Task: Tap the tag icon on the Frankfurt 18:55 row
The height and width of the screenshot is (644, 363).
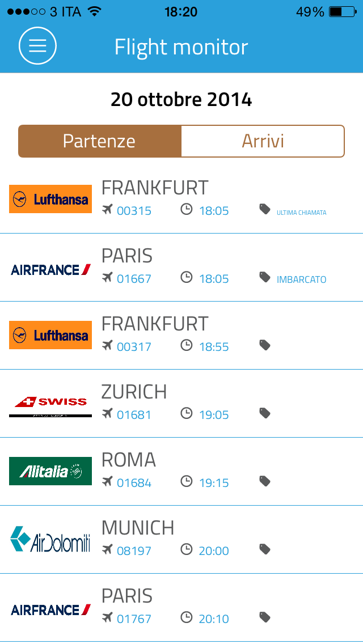Action: (x=264, y=344)
